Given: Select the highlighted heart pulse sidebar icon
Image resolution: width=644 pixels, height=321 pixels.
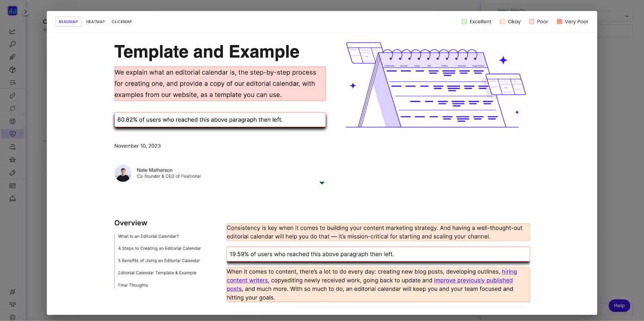Looking at the screenshot, I should point(12,134).
